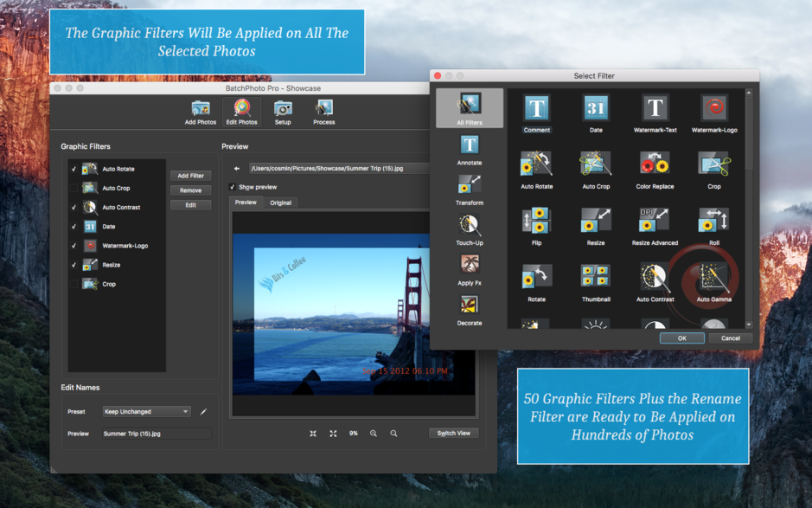Pick the Resize Advanced filter icon
Screen dimensions: 812x508
click(654, 221)
